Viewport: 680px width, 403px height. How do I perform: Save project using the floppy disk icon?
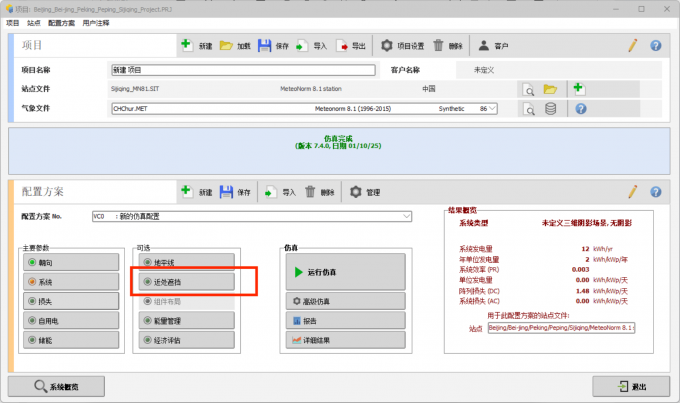265,45
